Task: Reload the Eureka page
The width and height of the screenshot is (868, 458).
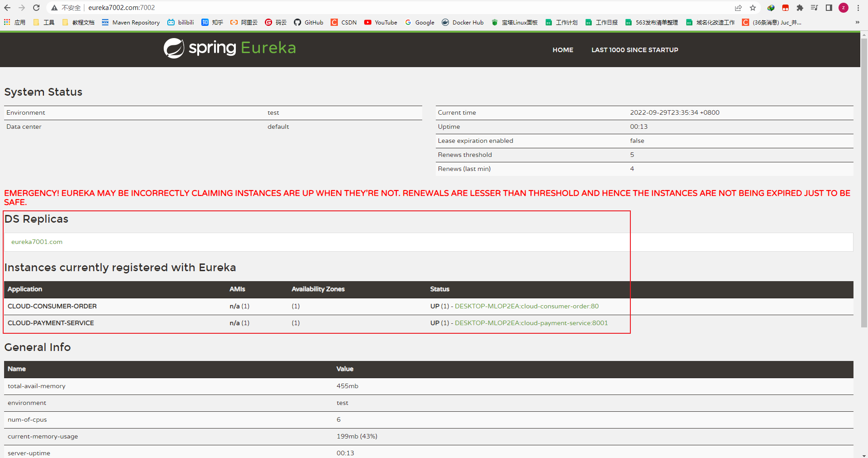Action: [36, 8]
